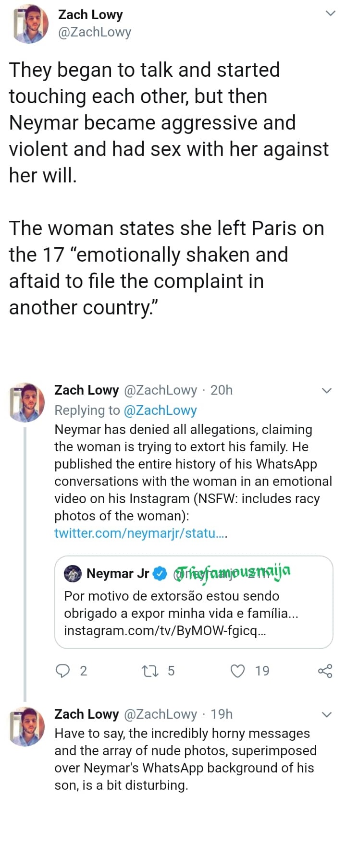Screen dimensions: 346x868
Task: Click Neymar Jr's verified badge
Action: tap(160, 573)
